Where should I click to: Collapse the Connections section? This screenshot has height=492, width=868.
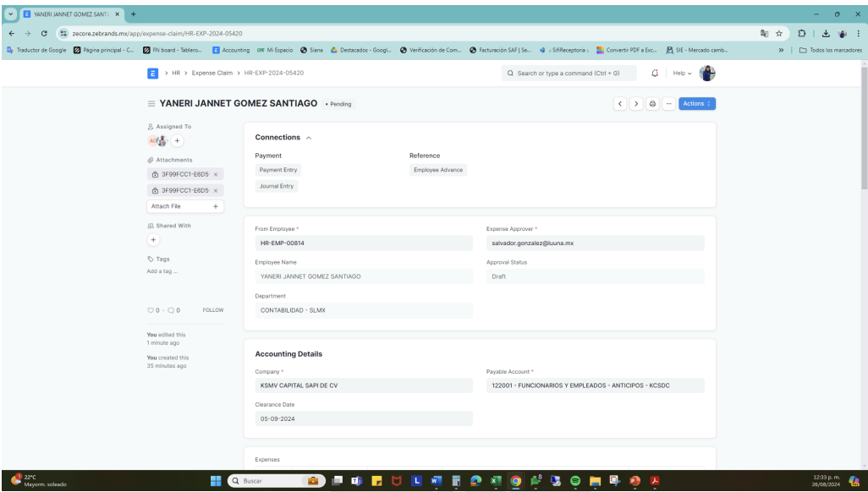[309, 138]
